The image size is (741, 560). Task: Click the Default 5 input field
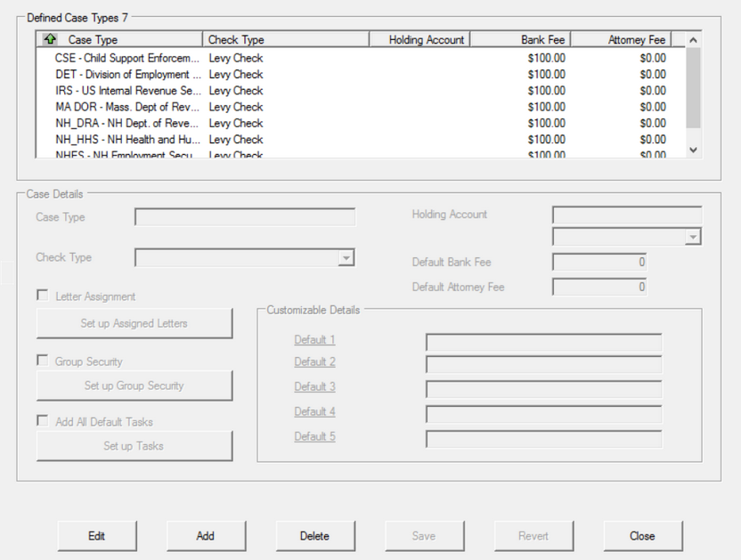click(543, 440)
